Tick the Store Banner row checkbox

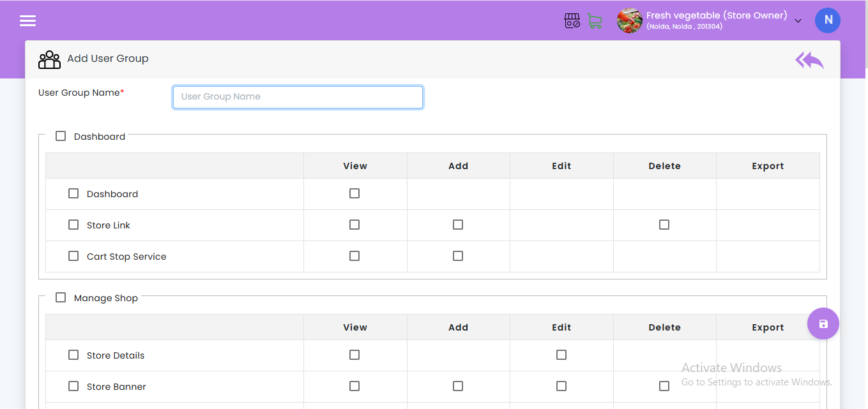click(73, 386)
